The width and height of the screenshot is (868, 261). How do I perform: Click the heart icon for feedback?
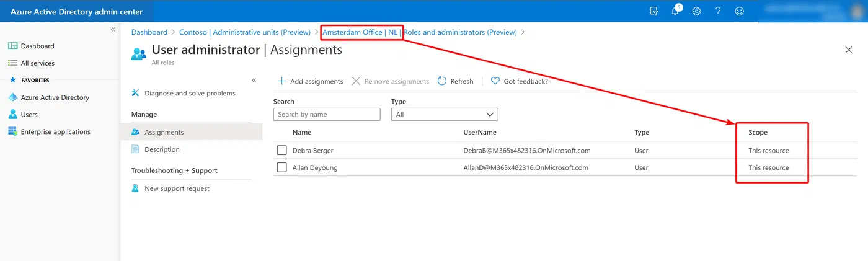[495, 81]
